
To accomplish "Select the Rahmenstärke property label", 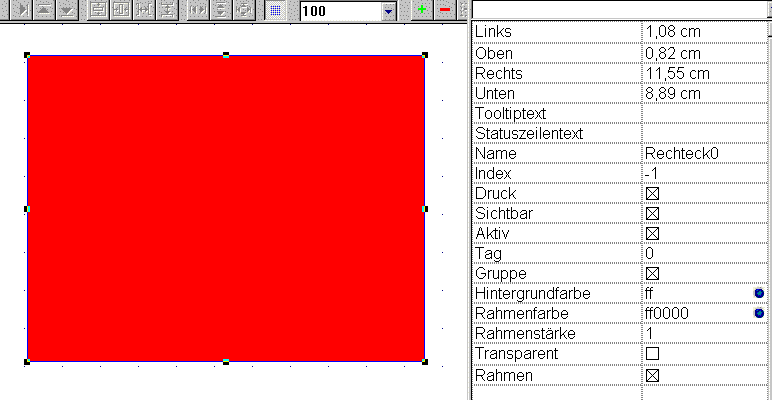I will [x=525, y=333].
